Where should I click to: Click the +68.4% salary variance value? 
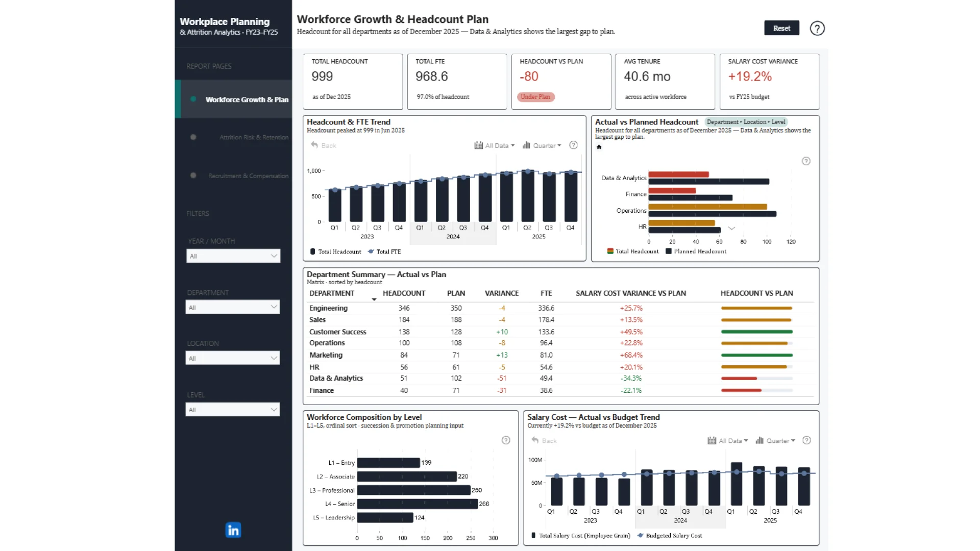click(x=631, y=355)
